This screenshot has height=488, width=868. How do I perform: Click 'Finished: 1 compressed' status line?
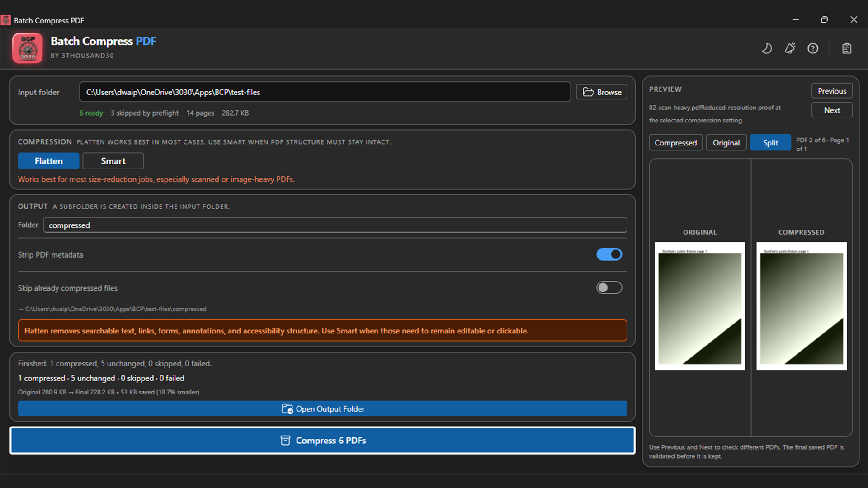(x=115, y=364)
